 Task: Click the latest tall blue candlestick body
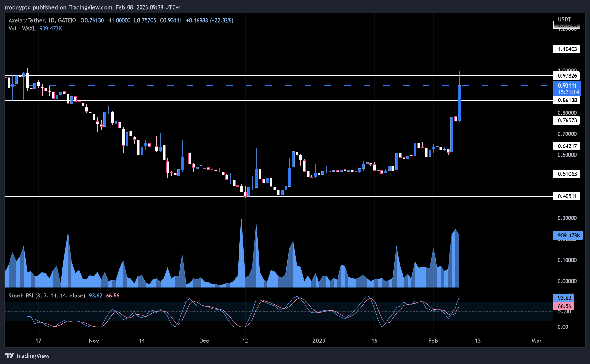pos(459,103)
